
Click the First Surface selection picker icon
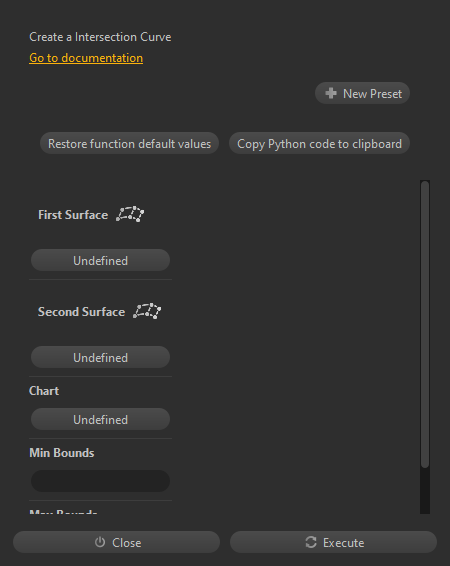pos(130,214)
